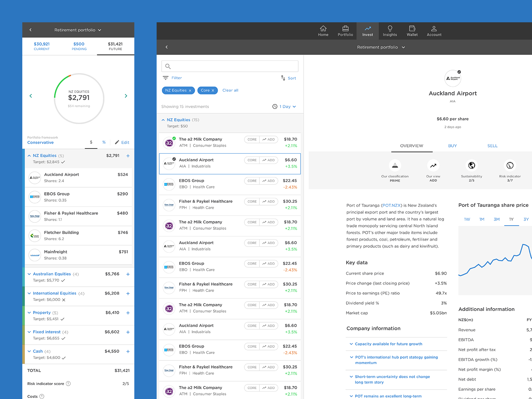Show next asset class in donut chart

126,96
